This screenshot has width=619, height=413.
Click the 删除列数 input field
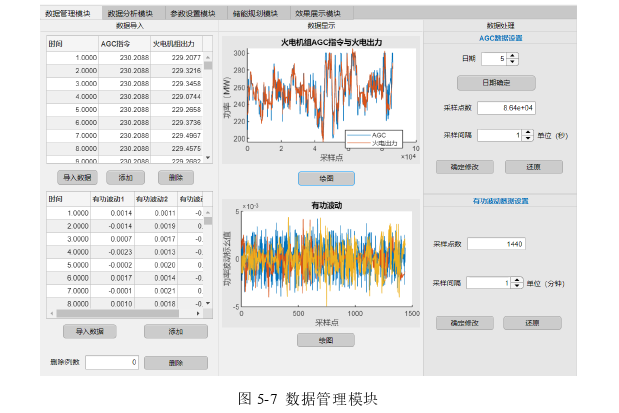[x=112, y=362]
